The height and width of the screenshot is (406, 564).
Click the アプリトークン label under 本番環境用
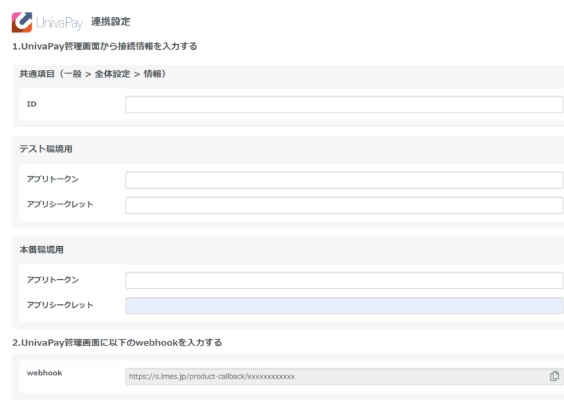[x=53, y=280]
